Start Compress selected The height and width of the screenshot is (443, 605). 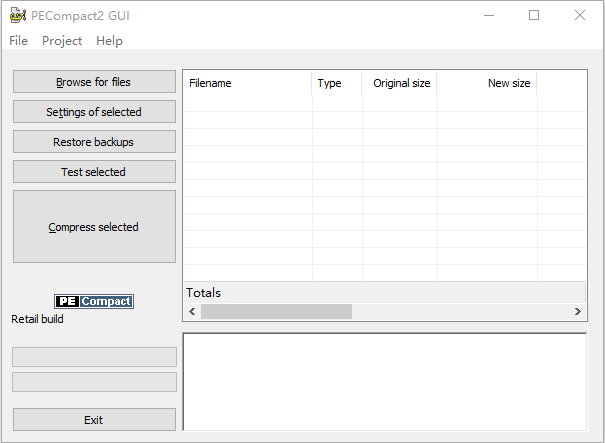click(94, 227)
